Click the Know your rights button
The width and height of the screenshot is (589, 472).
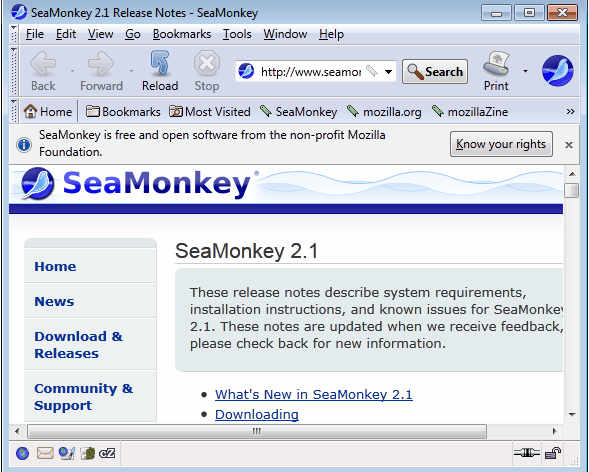point(501,144)
